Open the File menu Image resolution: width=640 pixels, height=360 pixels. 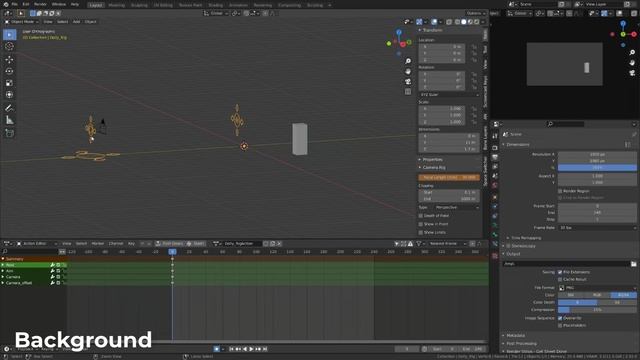coord(14,4)
